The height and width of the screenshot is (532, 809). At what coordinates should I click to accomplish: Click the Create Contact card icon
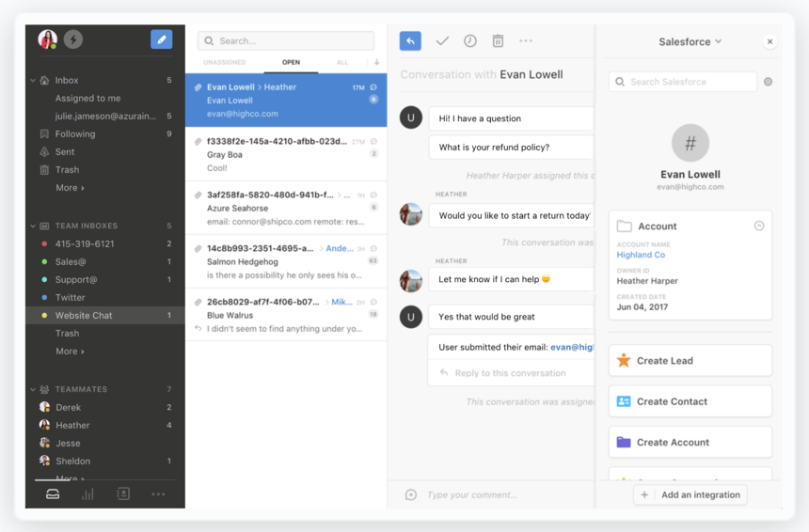coord(624,401)
